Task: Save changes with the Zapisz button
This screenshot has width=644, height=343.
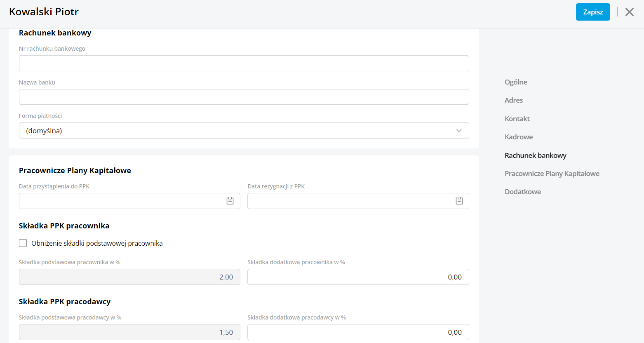Action: tap(592, 12)
